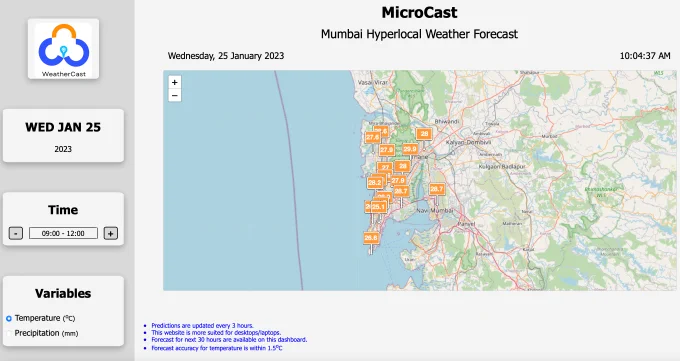Screen dimensions: 680x361
Task: Click the 27.9 marker left of 29.9
Action: pyautogui.click(x=386, y=150)
